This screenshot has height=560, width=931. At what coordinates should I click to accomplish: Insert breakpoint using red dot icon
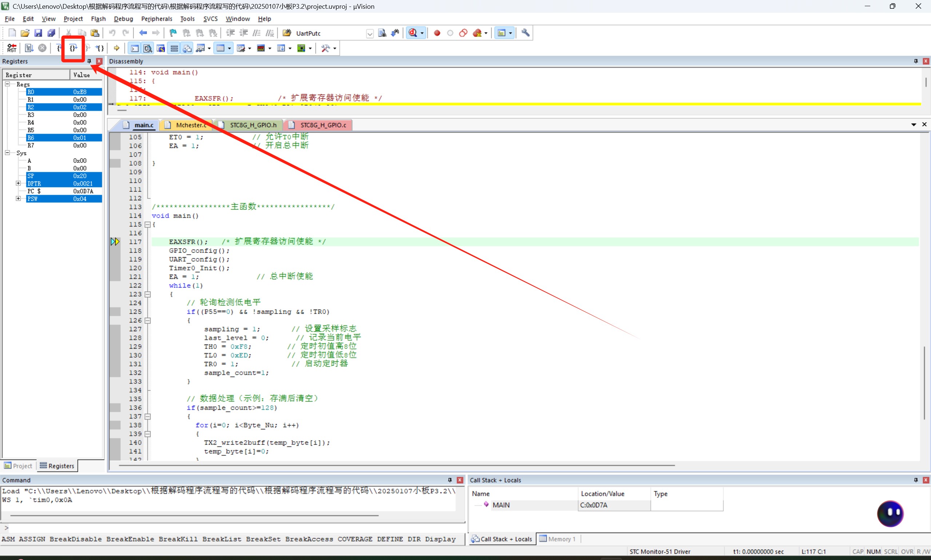[x=437, y=33]
